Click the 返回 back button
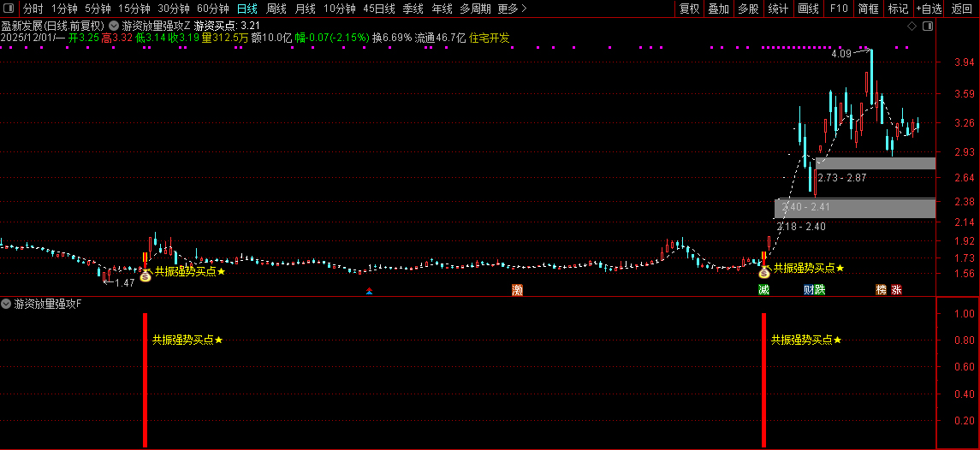Viewport: 980px width, 450px height. click(x=962, y=9)
